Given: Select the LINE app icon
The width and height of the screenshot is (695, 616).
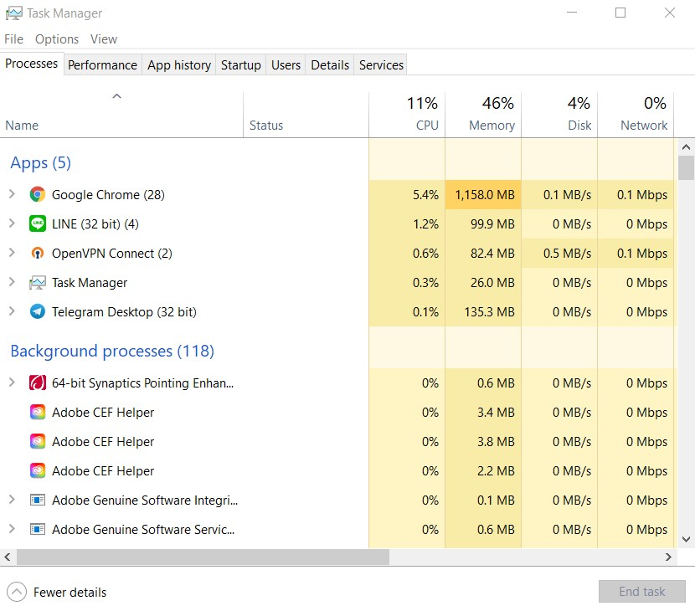Looking at the screenshot, I should 38,223.
